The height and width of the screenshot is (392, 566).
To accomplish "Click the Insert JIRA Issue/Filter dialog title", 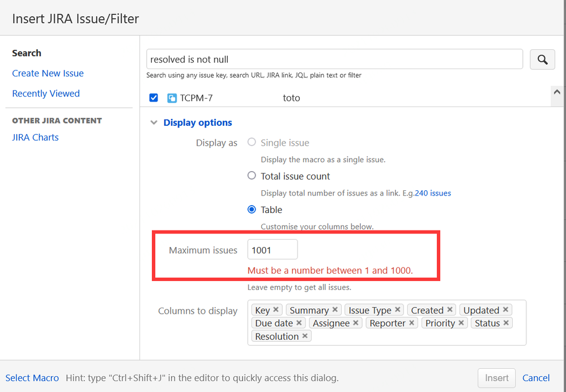I will (x=75, y=19).
